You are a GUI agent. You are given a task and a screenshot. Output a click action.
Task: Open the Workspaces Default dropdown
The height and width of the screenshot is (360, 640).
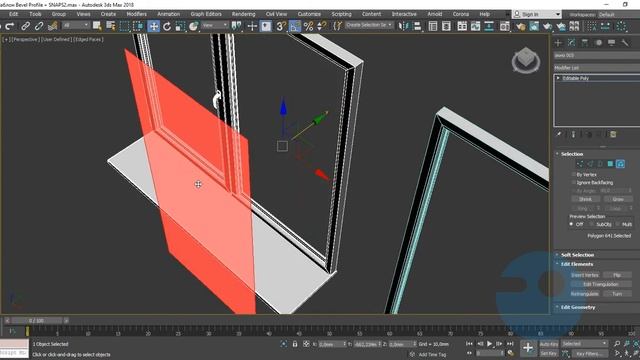[619, 14]
